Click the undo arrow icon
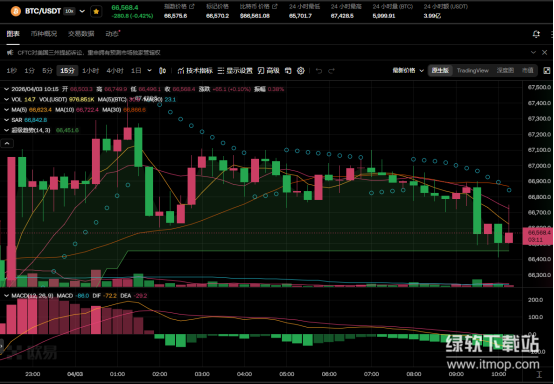 point(319,71)
